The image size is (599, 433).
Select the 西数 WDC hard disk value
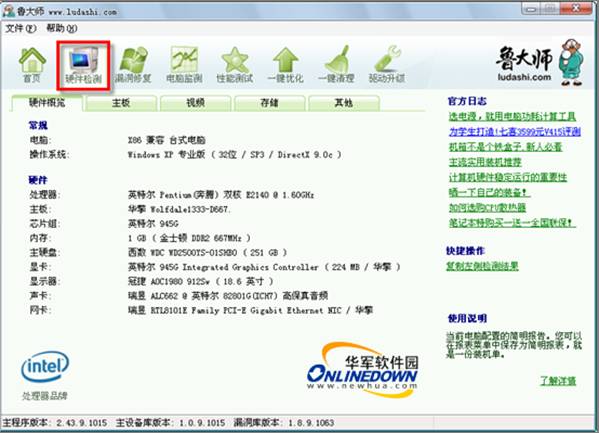click(x=207, y=253)
